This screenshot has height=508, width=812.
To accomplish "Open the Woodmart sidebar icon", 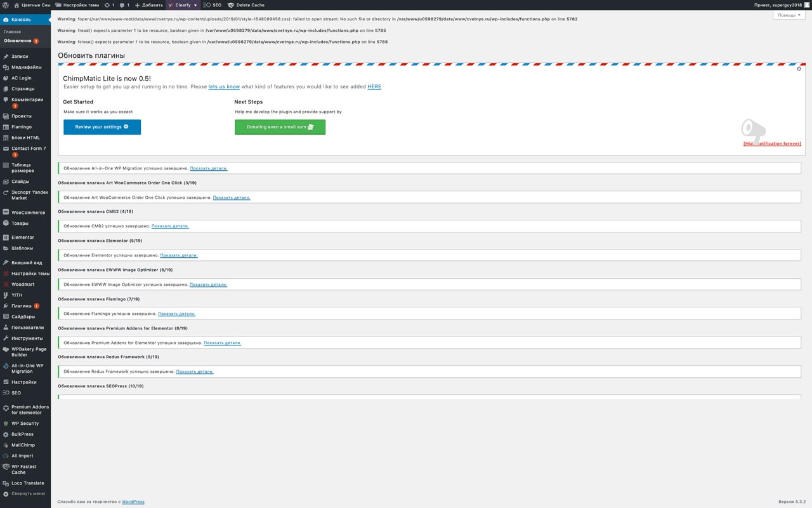I will pos(6,284).
